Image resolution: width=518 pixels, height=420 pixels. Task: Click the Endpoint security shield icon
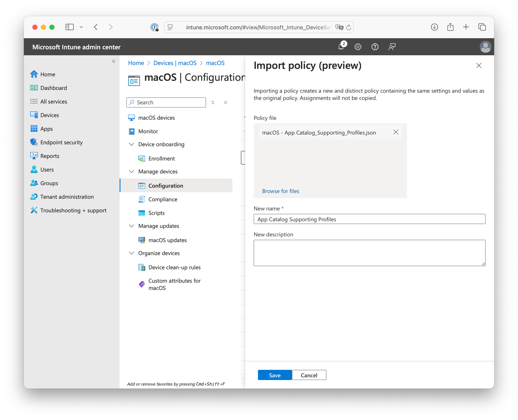[x=34, y=142]
